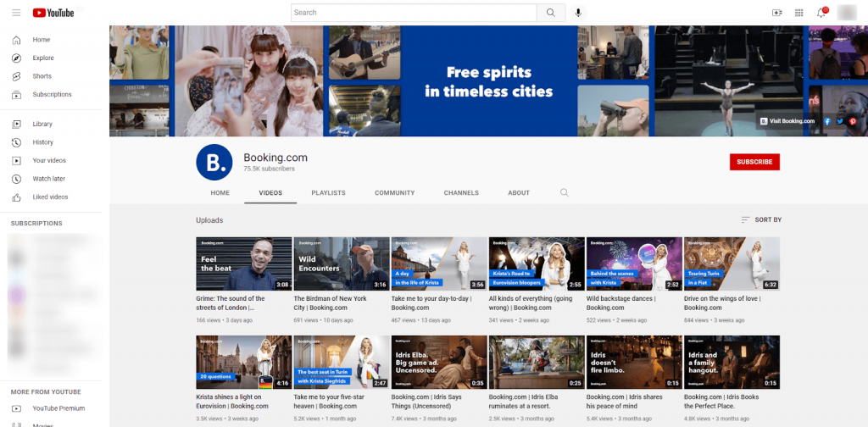Click title All kinds of everything (going wrong)
The height and width of the screenshot is (427, 868).
(531, 303)
